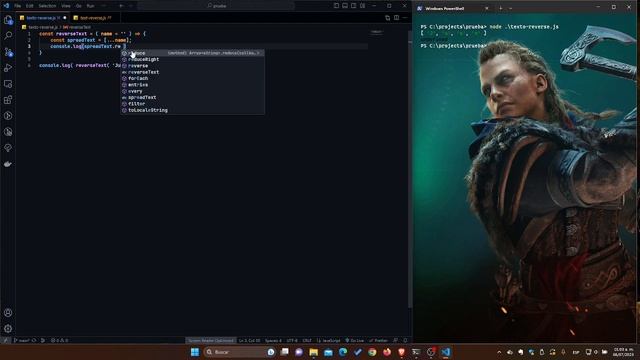Click the editor minimap
640x360 pixels.
(x=376, y=32)
